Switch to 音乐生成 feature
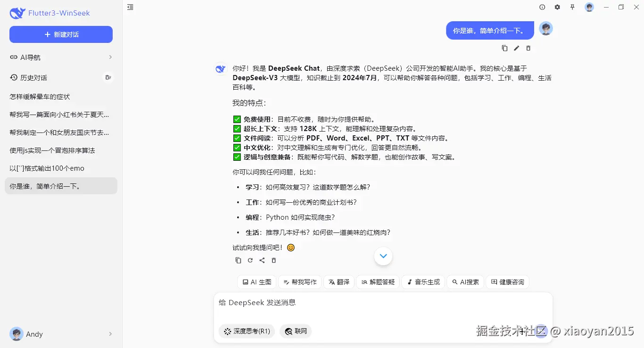 click(423, 282)
